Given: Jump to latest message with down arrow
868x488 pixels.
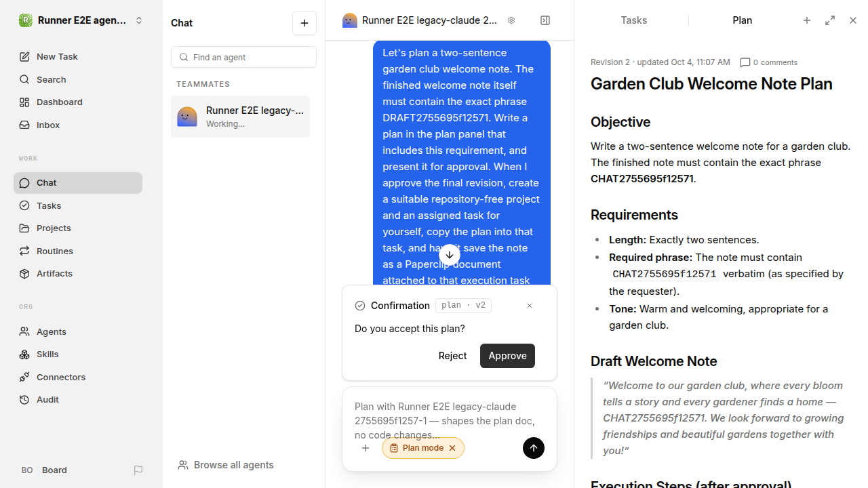Looking at the screenshot, I should click(x=450, y=255).
